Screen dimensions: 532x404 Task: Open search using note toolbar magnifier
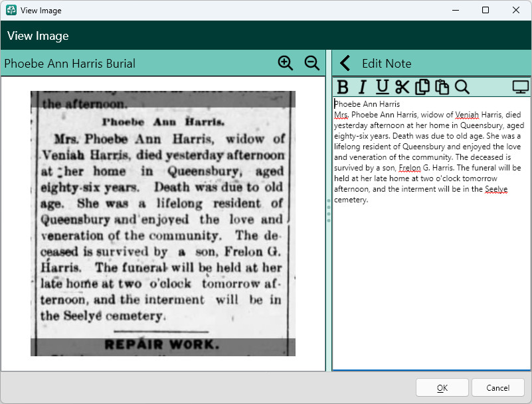pyautogui.click(x=462, y=87)
